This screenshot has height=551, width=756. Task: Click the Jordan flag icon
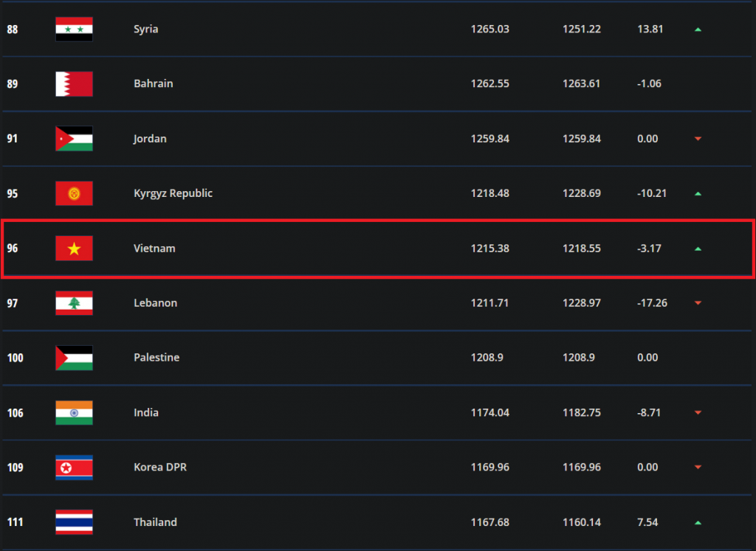tap(74, 139)
